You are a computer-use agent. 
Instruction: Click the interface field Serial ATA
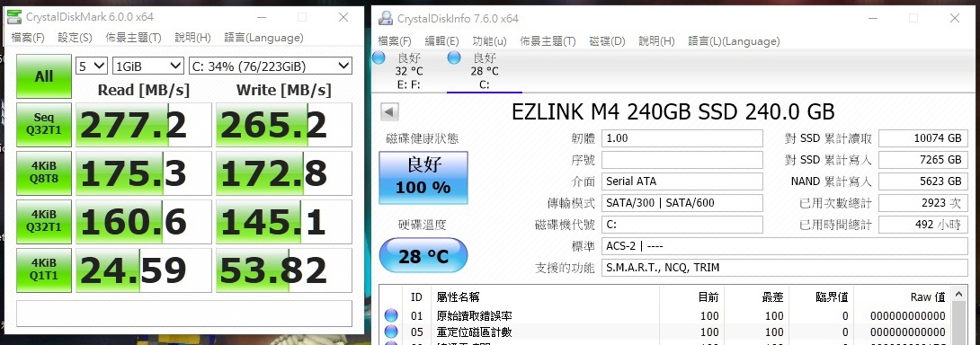point(682,181)
